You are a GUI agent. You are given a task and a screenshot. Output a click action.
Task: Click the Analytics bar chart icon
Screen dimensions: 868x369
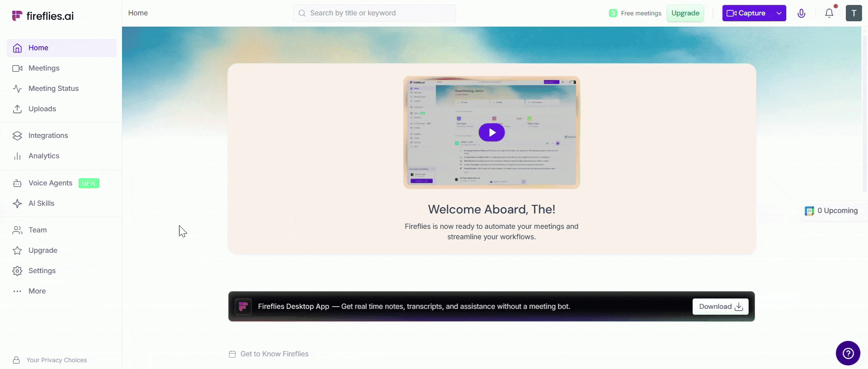pos(17,156)
